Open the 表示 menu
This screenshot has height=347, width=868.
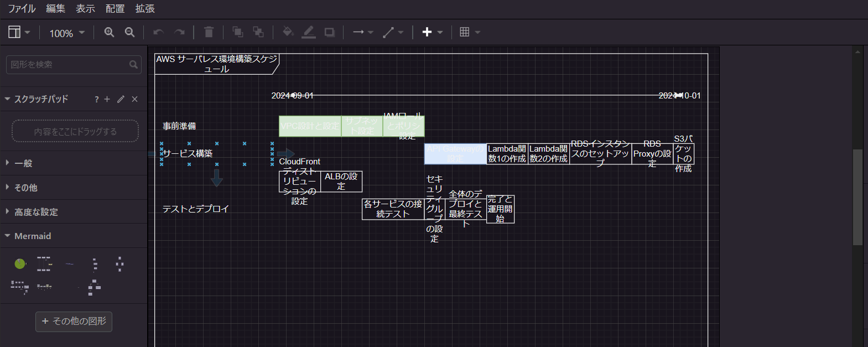click(x=85, y=9)
